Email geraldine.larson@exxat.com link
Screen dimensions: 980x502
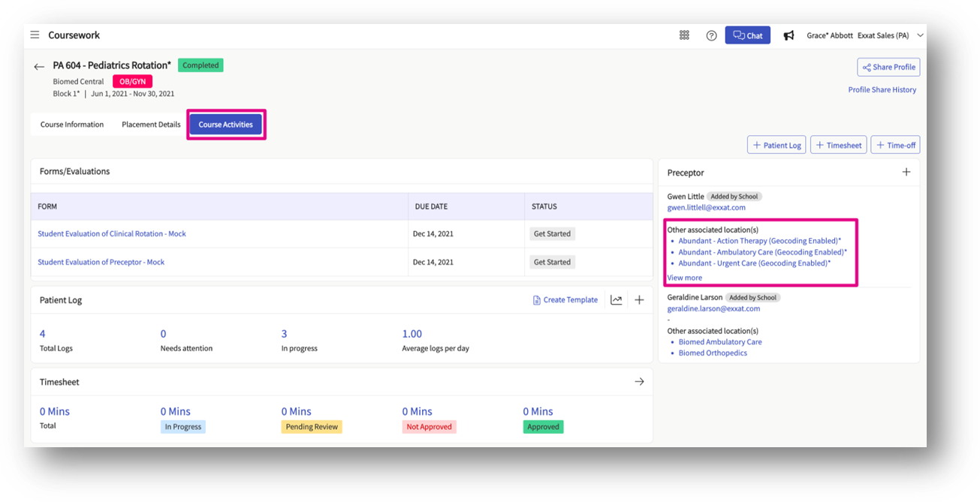point(714,308)
